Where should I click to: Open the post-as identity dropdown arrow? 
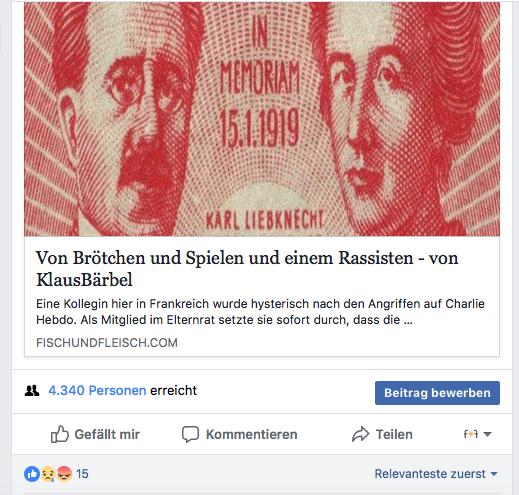487,434
